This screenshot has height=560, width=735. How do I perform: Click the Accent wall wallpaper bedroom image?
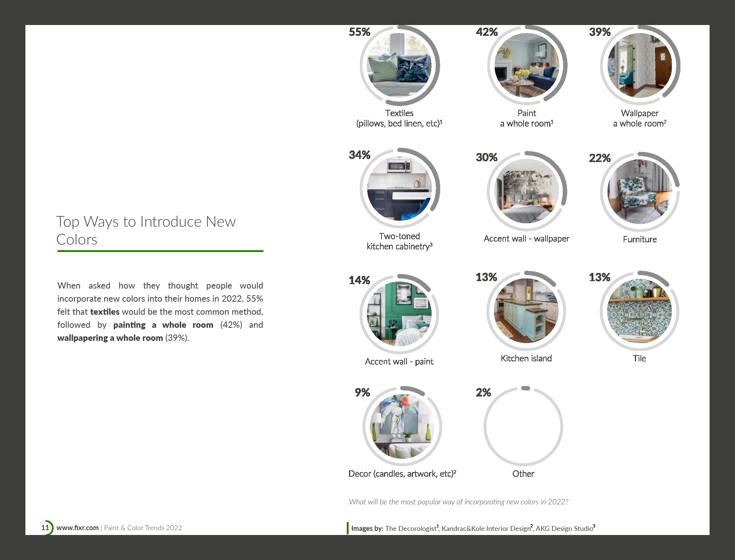(526, 192)
